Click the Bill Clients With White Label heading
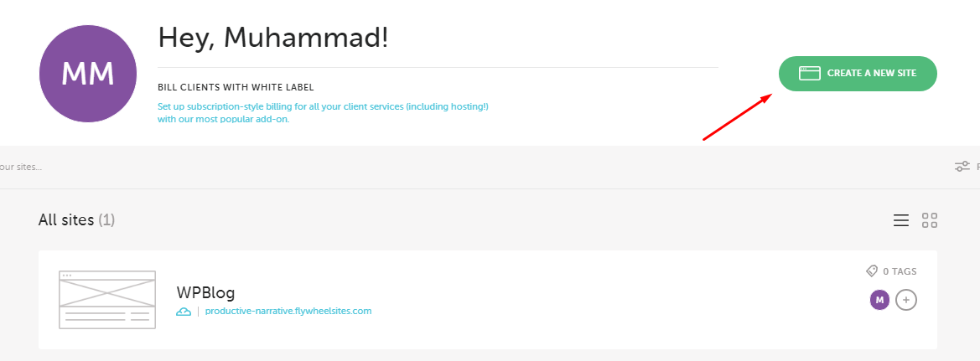 pos(236,87)
